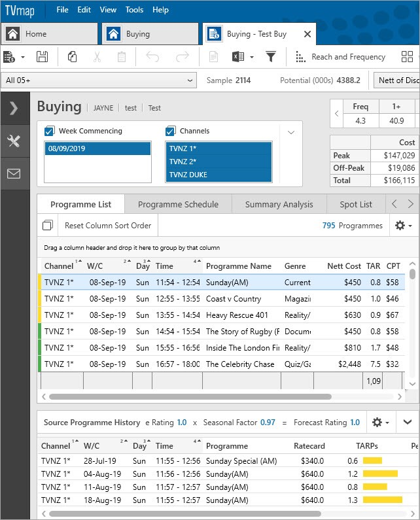Select 08/09/2019 week commencing entry

coord(97,148)
